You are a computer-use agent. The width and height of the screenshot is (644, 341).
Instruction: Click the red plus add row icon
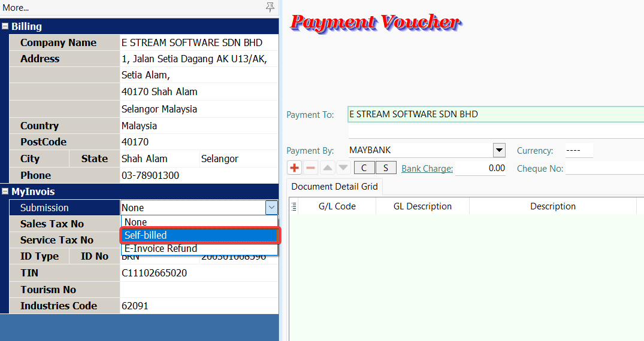point(294,168)
